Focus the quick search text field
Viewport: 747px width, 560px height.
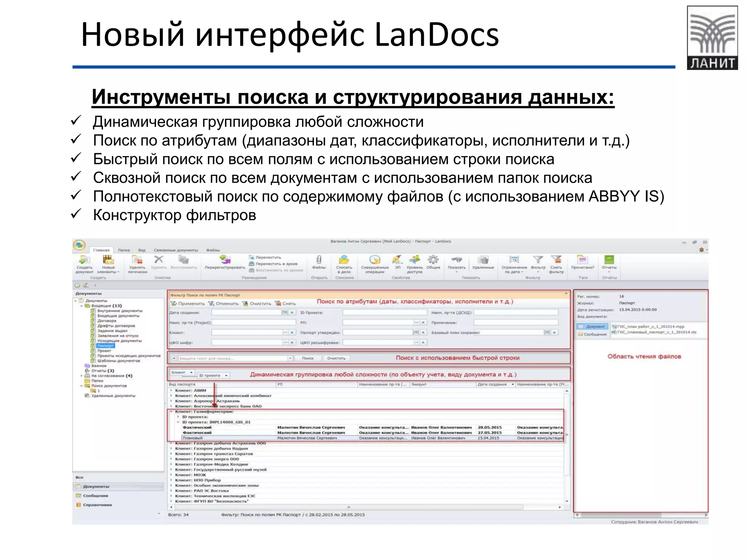click(x=233, y=358)
